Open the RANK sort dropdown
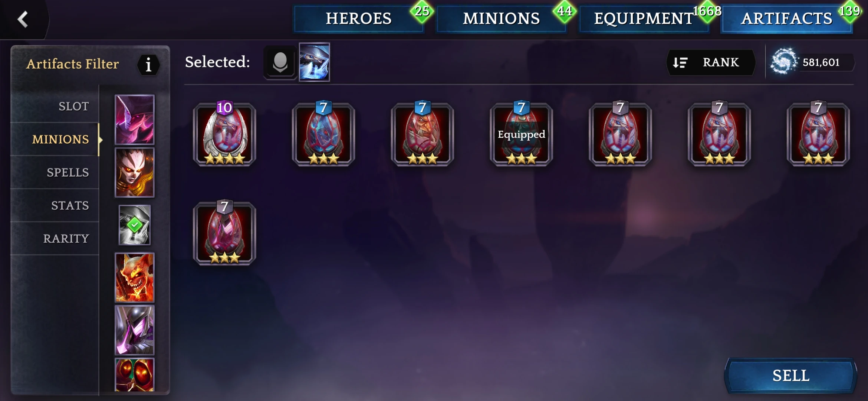The image size is (868, 401). pos(711,62)
